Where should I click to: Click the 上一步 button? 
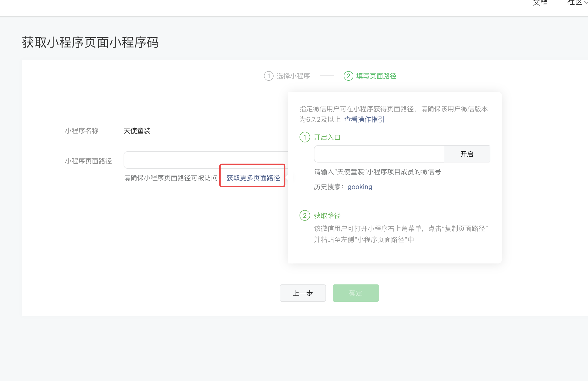click(303, 293)
